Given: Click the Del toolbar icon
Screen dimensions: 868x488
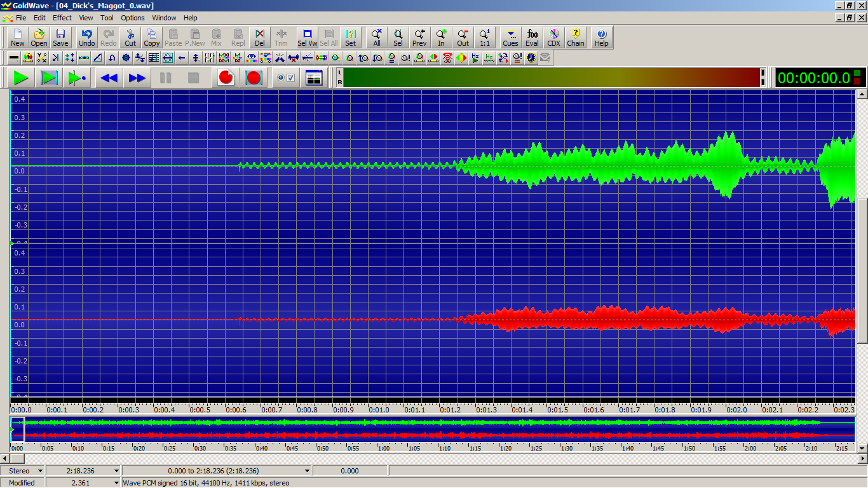Looking at the screenshot, I should (259, 37).
